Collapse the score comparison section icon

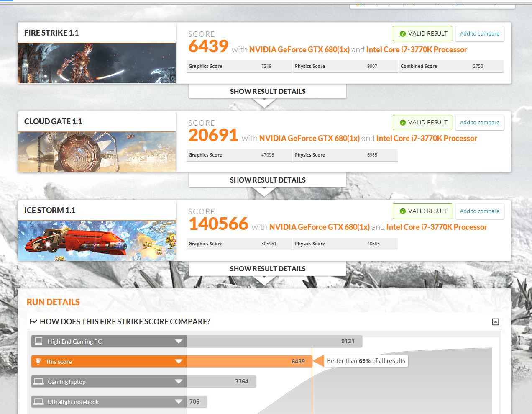coord(496,322)
